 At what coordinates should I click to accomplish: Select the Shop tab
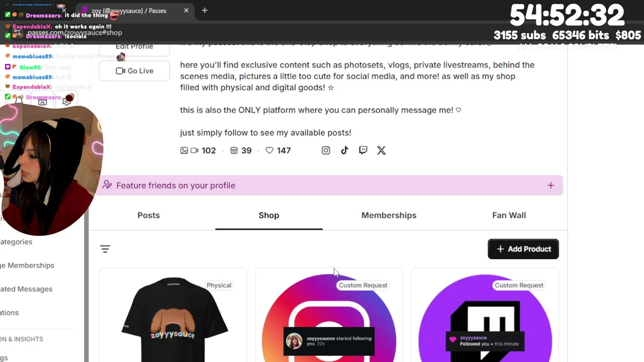pos(269,215)
